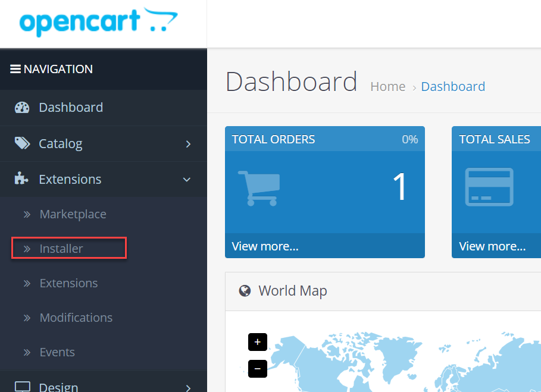Screen dimensions: 541x392
Task: Click the 0% value in Total Orders
Action: point(410,139)
